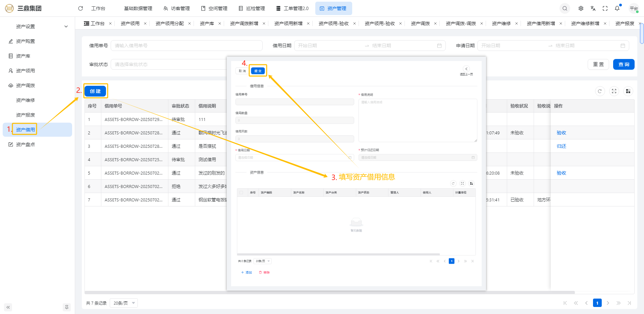Open the 审批状态 selection dropdown
The width and height of the screenshot is (644, 314).
pyautogui.click(x=169, y=64)
